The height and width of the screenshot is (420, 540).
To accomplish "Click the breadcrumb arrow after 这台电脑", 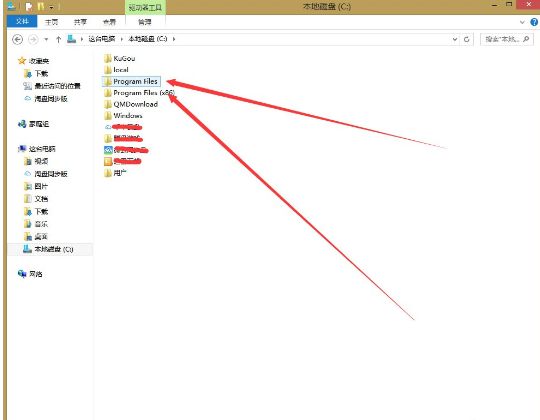I will [122, 39].
